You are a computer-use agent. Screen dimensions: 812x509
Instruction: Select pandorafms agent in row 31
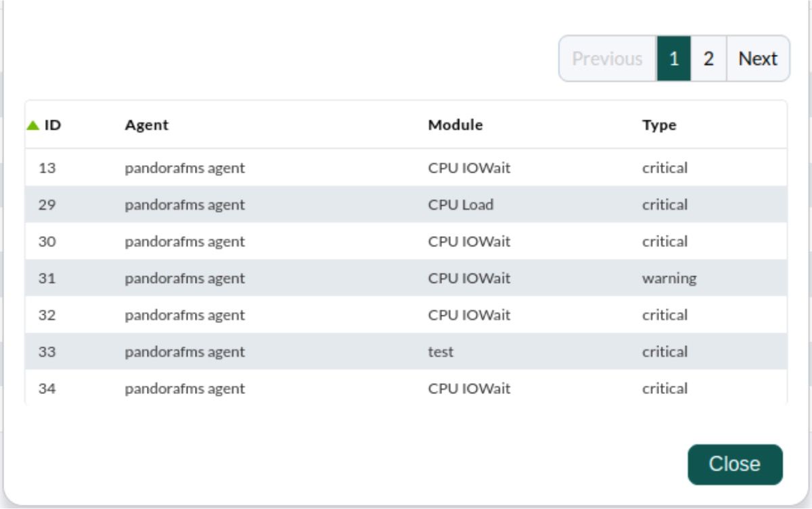point(185,278)
